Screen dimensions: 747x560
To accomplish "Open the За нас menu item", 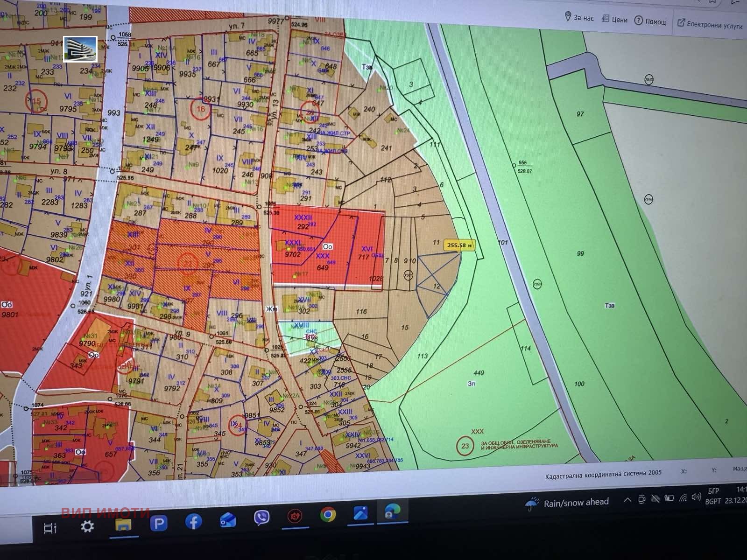I will point(584,19).
